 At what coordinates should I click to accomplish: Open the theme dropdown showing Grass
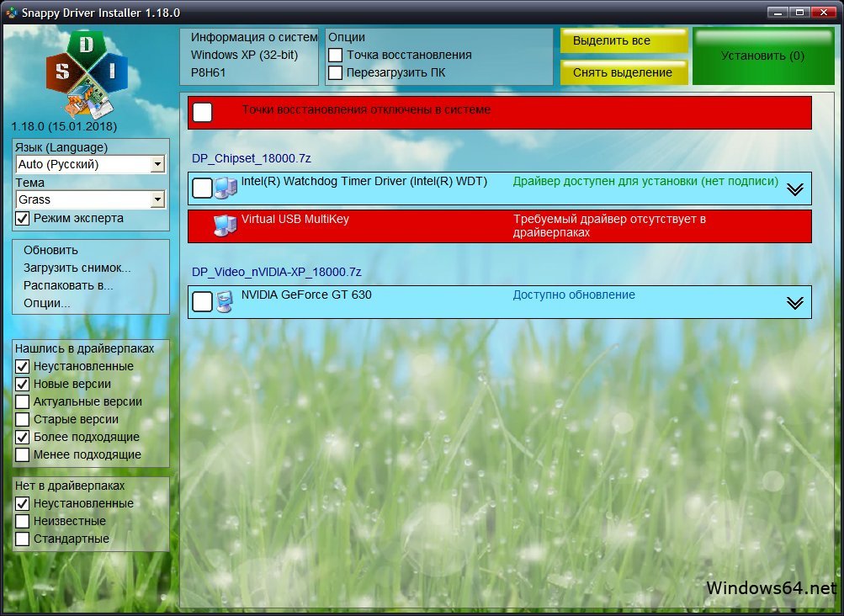(90, 199)
